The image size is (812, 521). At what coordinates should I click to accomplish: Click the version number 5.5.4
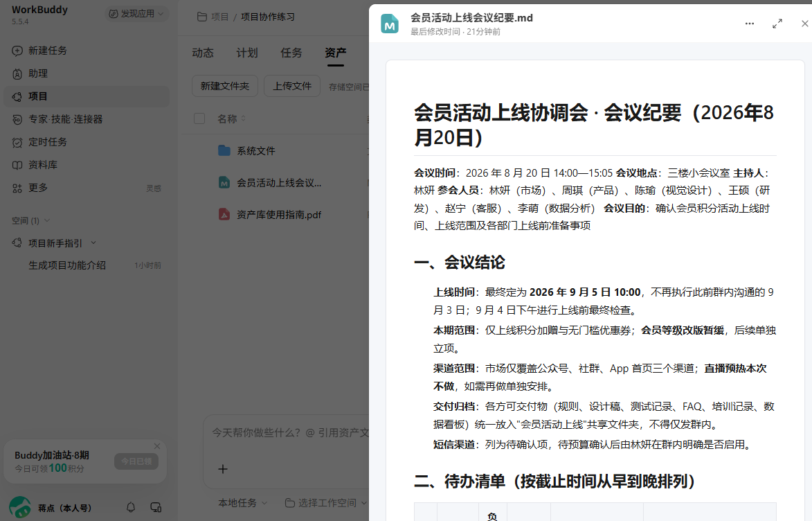(x=20, y=21)
